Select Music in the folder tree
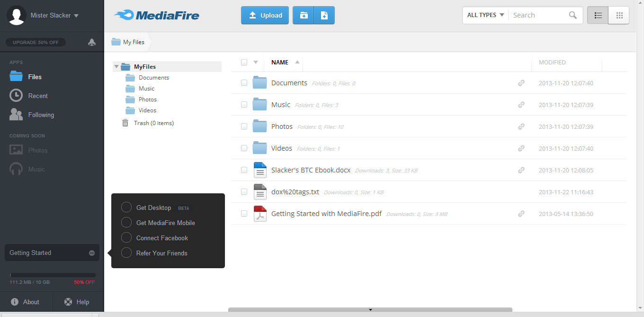This screenshot has height=317, width=644. coord(146,89)
